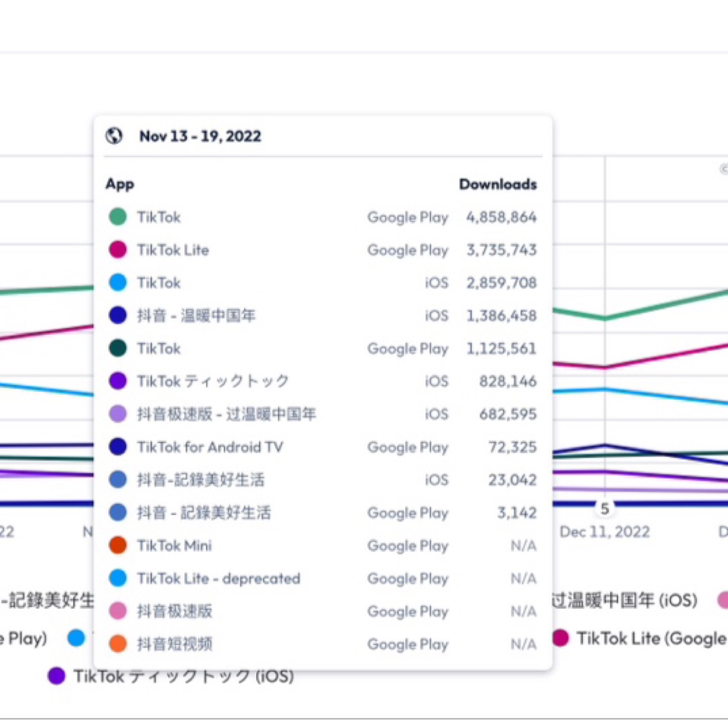
Task: Click the magenta TikTok Lite line near Dec 11
Action: point(604,367)
